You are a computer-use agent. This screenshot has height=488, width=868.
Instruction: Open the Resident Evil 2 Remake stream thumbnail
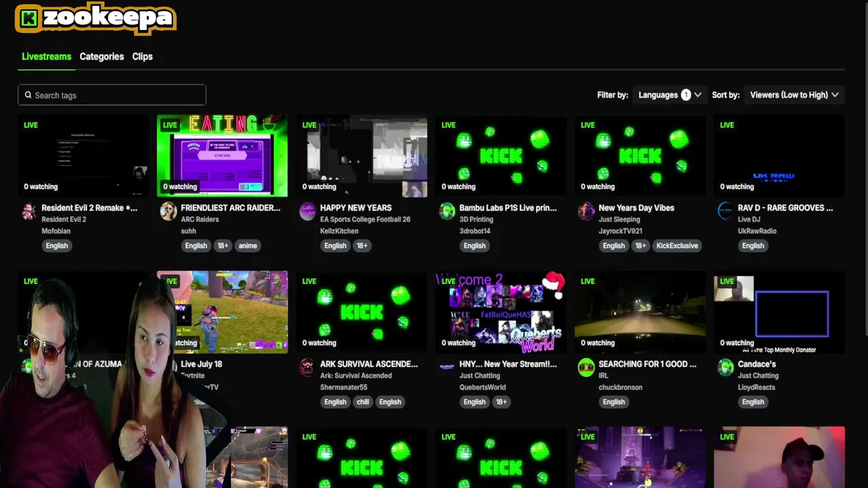coord(83,156)
